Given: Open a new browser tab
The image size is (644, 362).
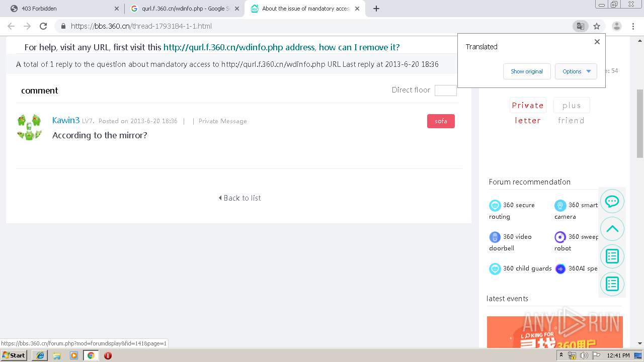Looking at the screenshot, I should click(376, 9).
